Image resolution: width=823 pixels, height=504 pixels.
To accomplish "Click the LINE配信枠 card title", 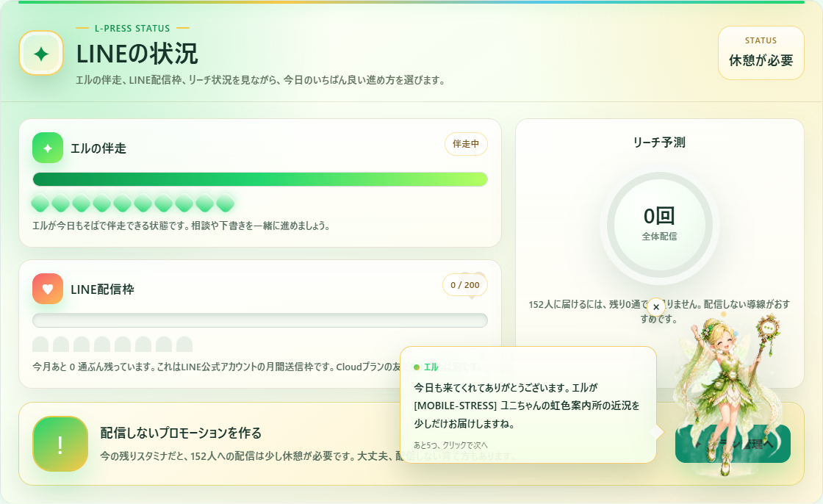I will click(x=102, y=289).
